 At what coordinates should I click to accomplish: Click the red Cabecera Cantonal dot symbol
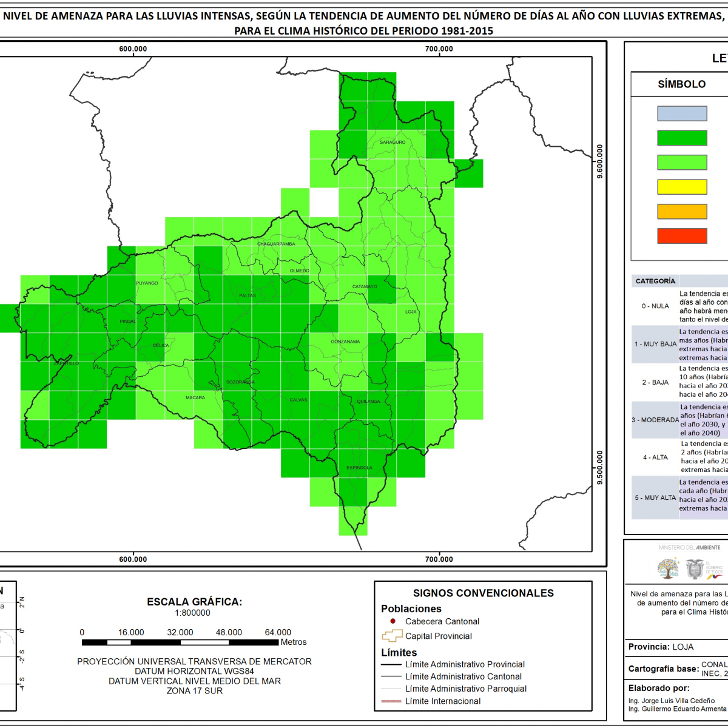click(393, 621)
